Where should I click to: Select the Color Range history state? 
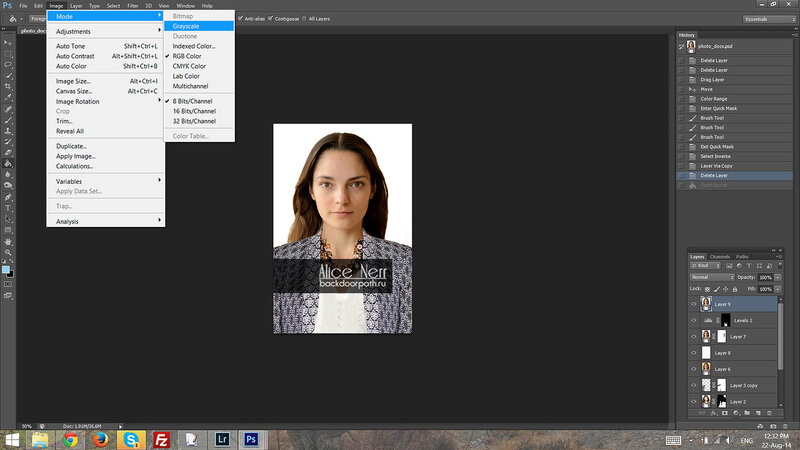click(712, 99)
